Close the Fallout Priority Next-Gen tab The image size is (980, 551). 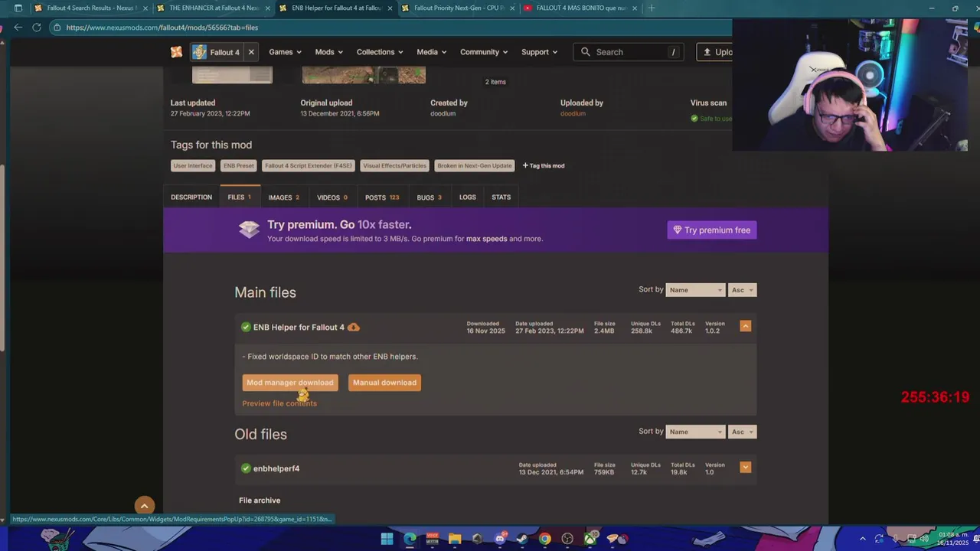tap(512, 8)
